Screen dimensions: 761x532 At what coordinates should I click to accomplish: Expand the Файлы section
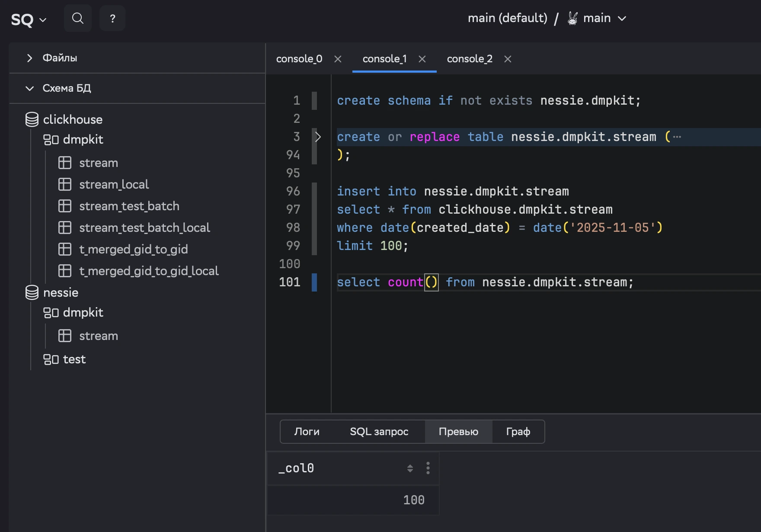tap(29, 58)
